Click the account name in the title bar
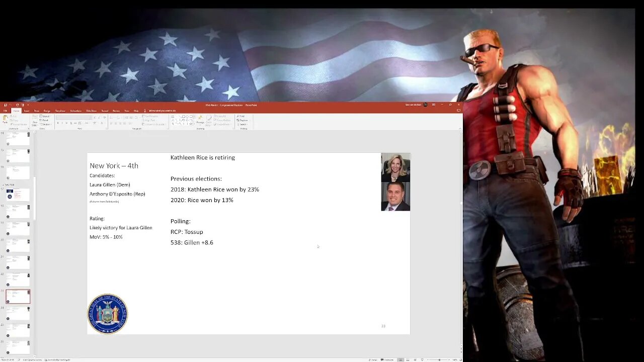Image resolution: width=644 pixels, height=362 pixels. click(x=413, y=105)
